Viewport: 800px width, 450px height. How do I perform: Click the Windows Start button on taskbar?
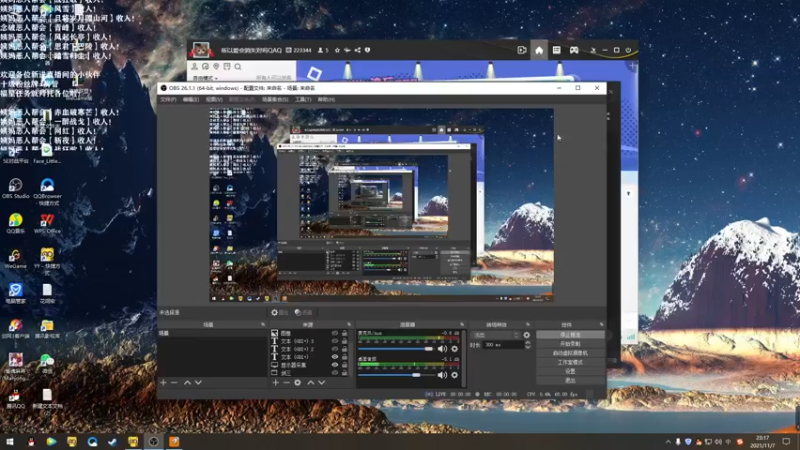click(x=10, y=441)
